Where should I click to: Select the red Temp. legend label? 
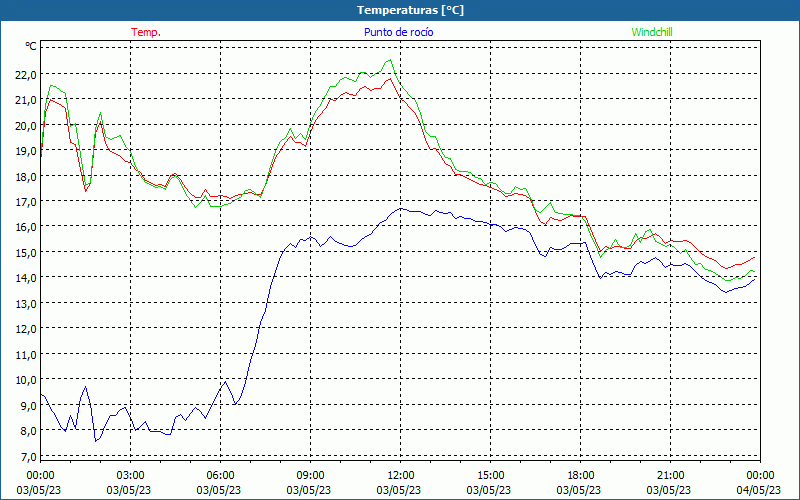[x=146, y=32]
